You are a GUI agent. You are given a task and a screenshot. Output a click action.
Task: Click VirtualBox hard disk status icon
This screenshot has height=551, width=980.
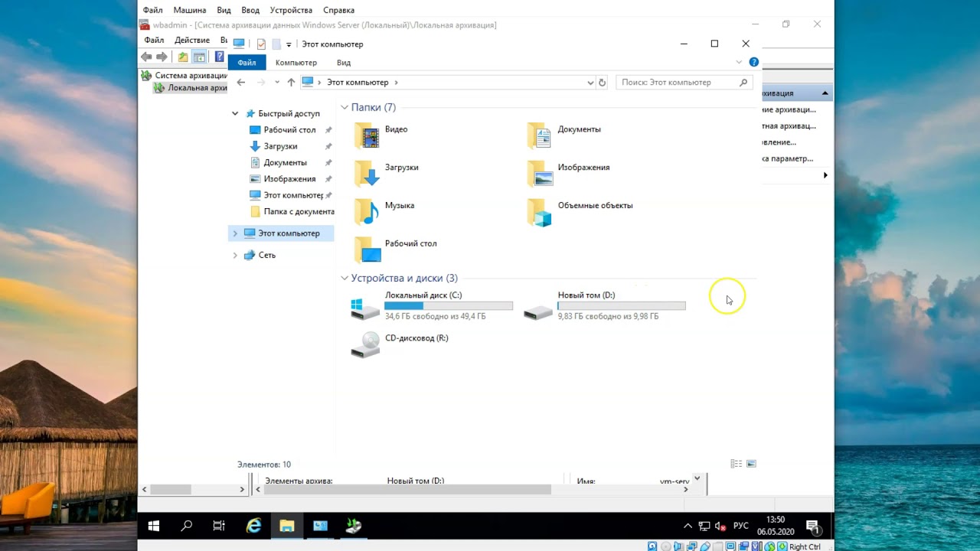(x=652, y=546)
